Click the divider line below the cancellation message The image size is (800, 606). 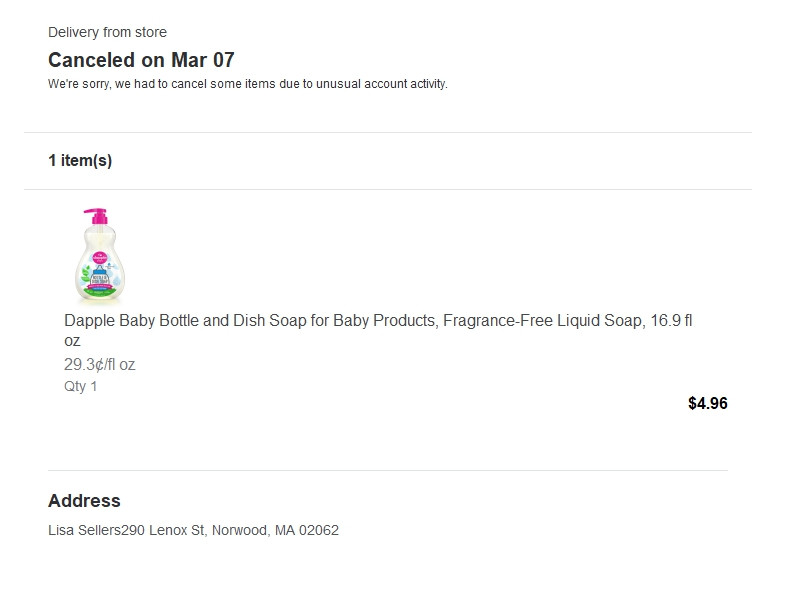[x=387, y=132]
